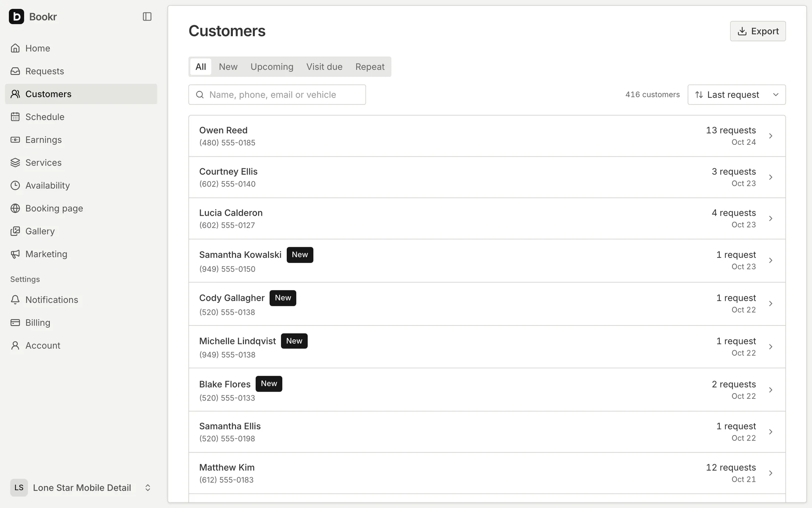Click the Earnings banknote icon
The image size is (812, 508).
(x=15, y=140)
